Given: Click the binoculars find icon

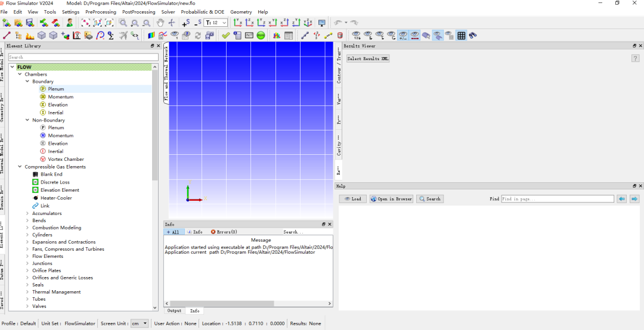Looking at the screenshot, I should [x=473, y=36].
